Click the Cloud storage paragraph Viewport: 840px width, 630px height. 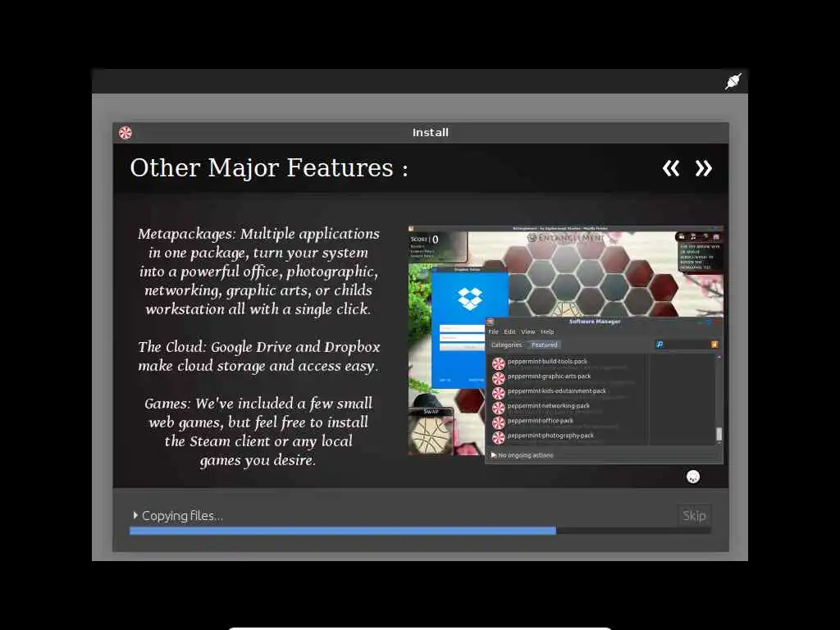258,356
